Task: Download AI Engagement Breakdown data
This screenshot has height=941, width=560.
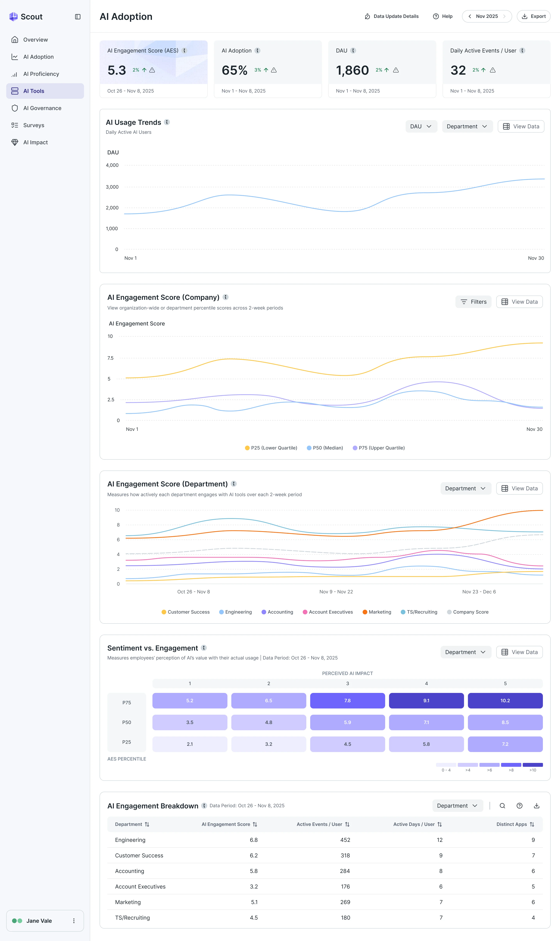Action: (x=537, y=805)
